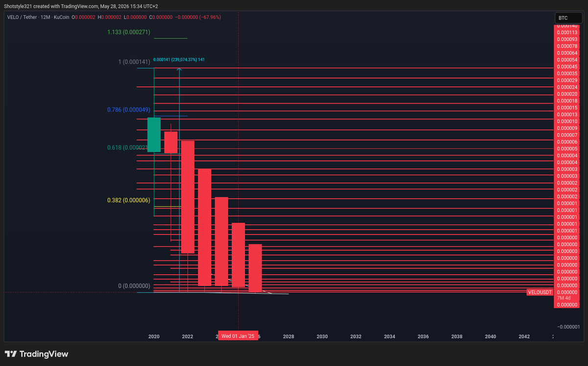Viewport: 588px width, 366px height.
Task: Click the BTC label box
Action: pyautogui.click(x=569, y=18)
